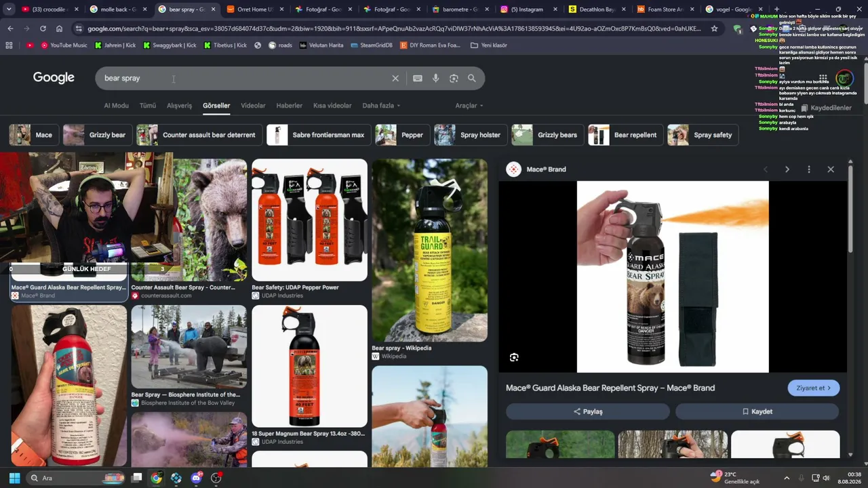Focus the bear spray search field
This screenshot has width=868, height=488.
(244, 78)
